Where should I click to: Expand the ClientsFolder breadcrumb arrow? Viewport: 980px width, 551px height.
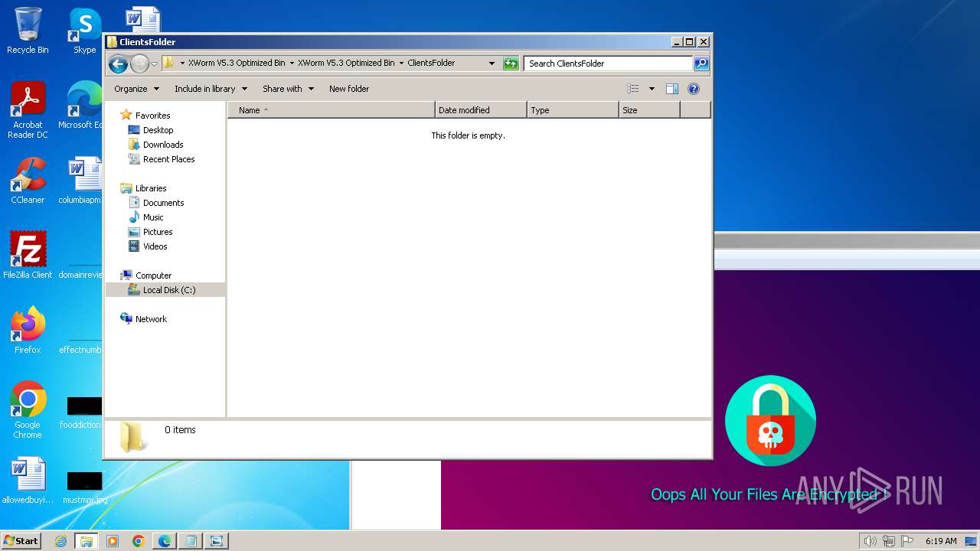(x=402, y=64)
